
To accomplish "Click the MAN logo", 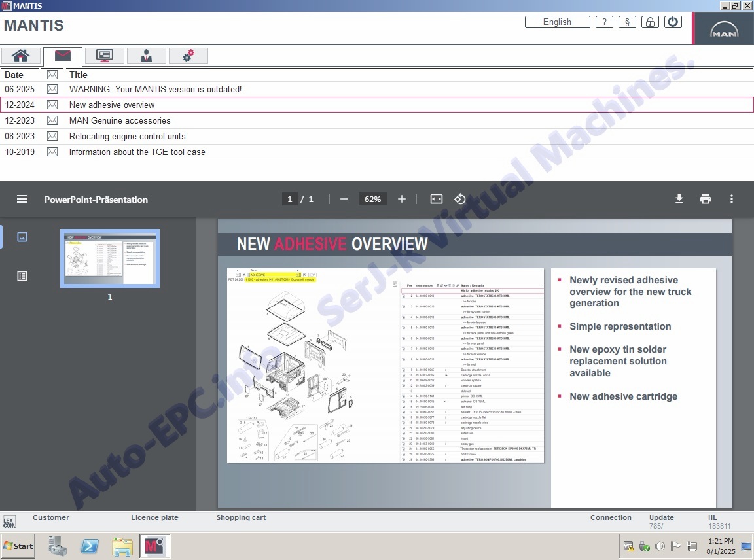I will [724, 29].
